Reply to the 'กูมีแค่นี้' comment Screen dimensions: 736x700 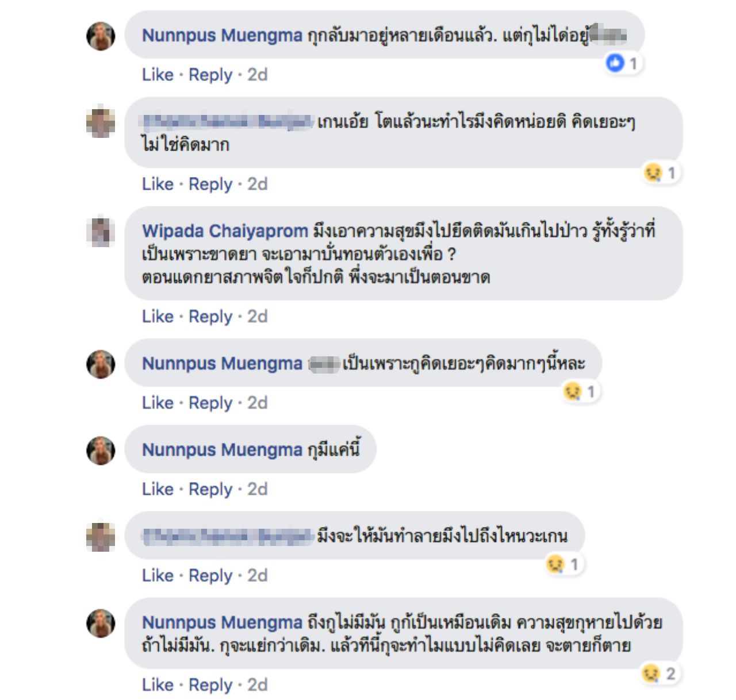210,489
